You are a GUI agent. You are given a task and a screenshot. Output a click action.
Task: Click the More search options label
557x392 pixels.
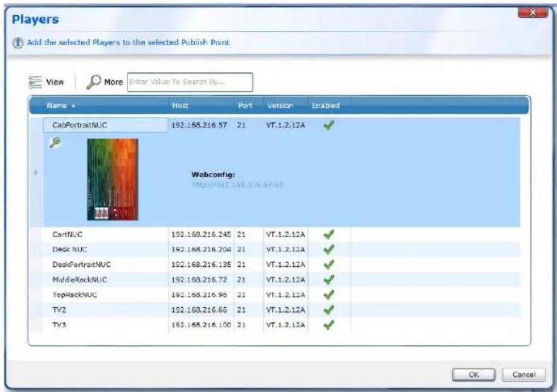[113, 82]
